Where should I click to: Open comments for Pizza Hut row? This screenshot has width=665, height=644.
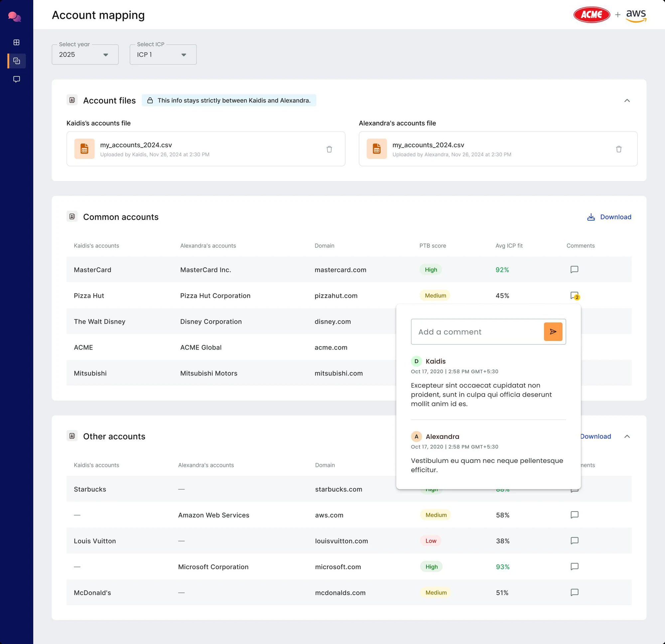575,296
